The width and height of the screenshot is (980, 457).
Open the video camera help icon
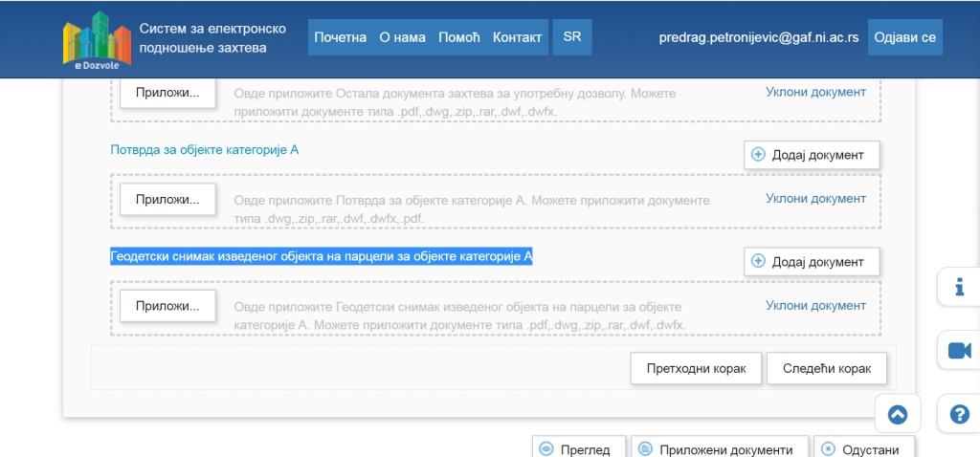(x=959, y=351)
